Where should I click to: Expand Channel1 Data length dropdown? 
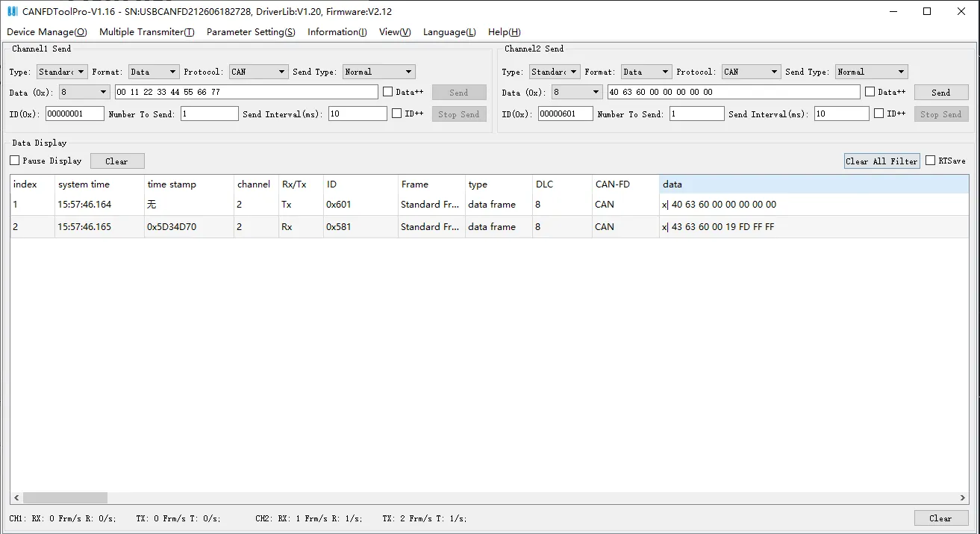pos(84,92)
